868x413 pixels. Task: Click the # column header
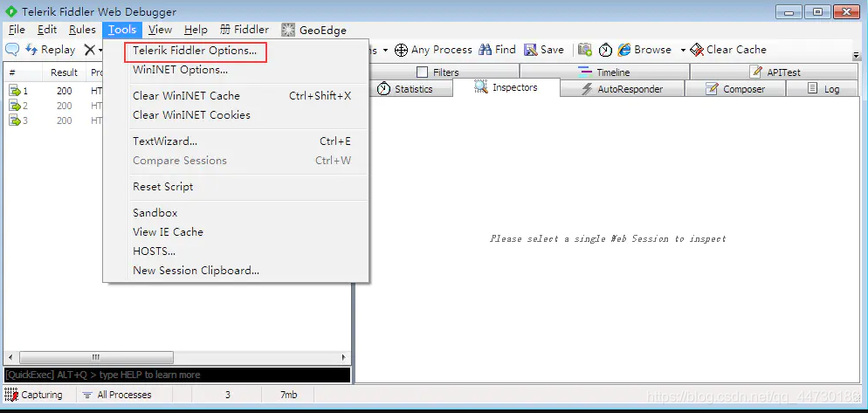(24, 72)
